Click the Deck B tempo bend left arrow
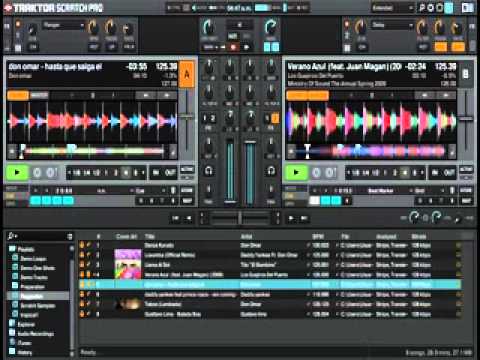This screenshot has width=480, height=360. point(425,96)
